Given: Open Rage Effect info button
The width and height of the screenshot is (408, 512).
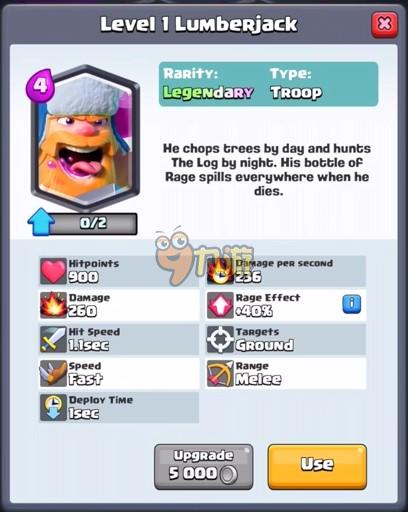Looking at the screenshot, I should pos(352,304).
